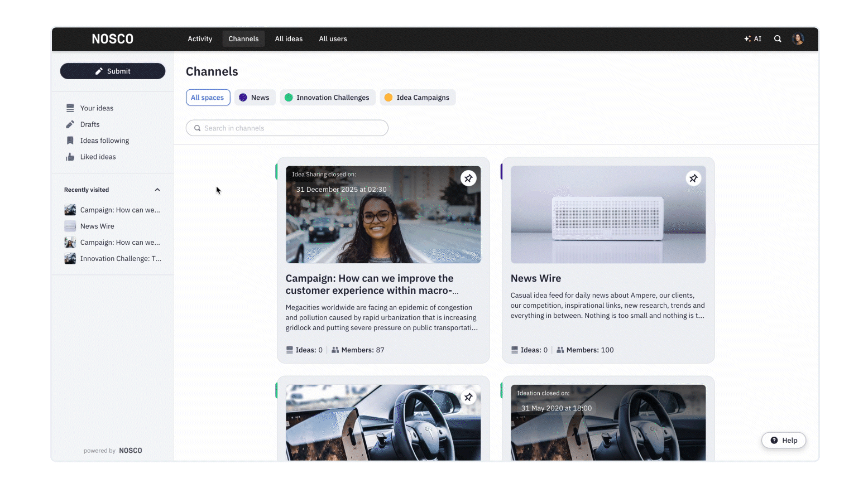868x488 pixels.
Task: Open Your ideas link
Action: 97,108
